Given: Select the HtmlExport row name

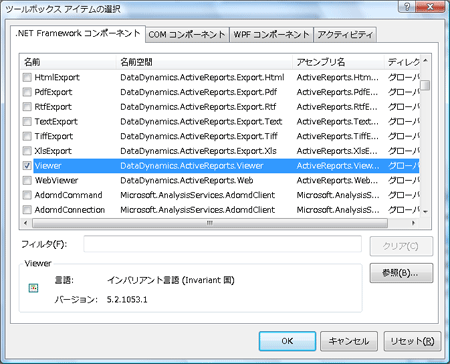Looking at the screenshot, I should point(57,78).
